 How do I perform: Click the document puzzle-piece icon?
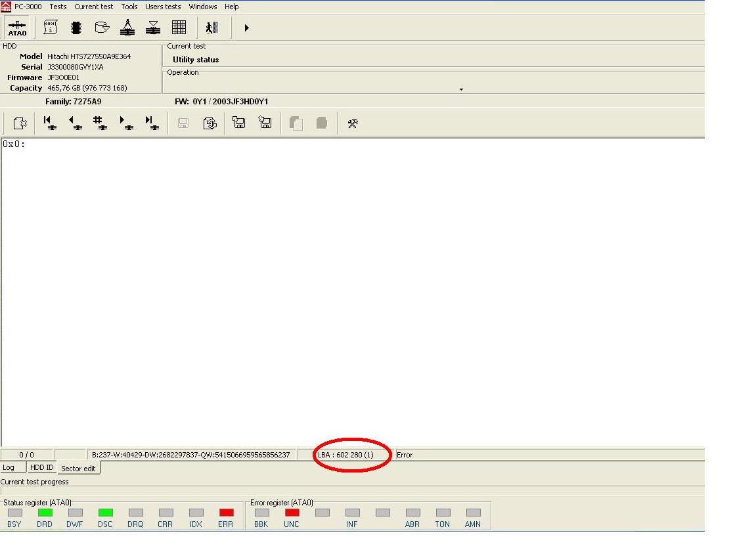tap(20, 123)
